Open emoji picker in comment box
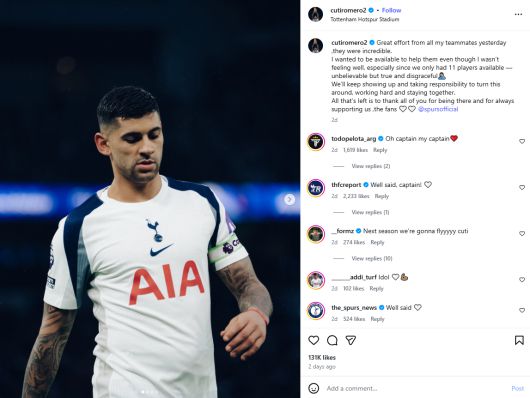Screen dimensions: 530x398 [x=314, y=388]
